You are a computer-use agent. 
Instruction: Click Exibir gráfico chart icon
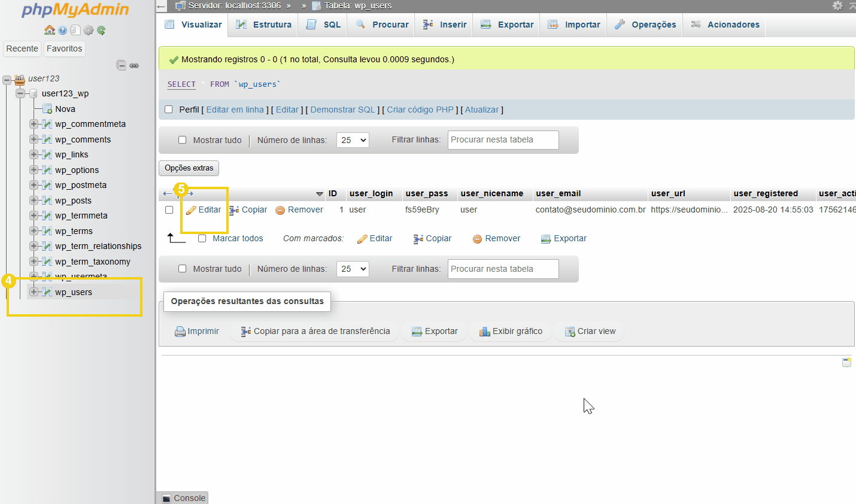485,332
